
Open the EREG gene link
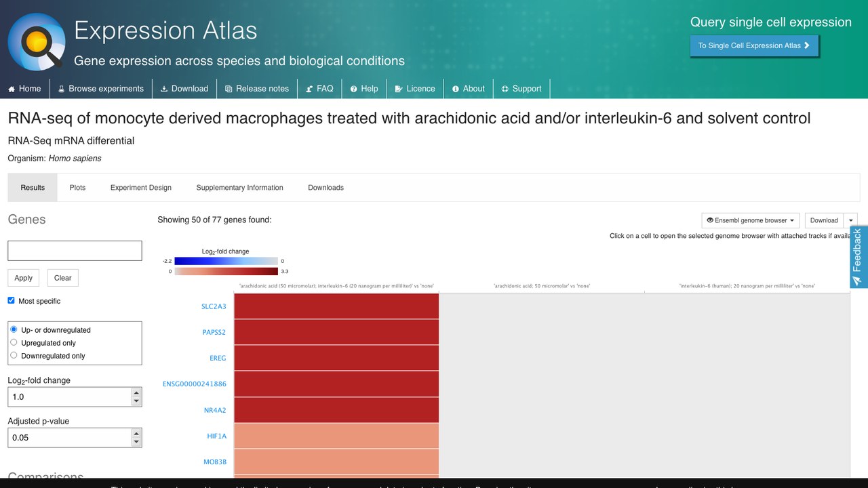pos(218,358)
